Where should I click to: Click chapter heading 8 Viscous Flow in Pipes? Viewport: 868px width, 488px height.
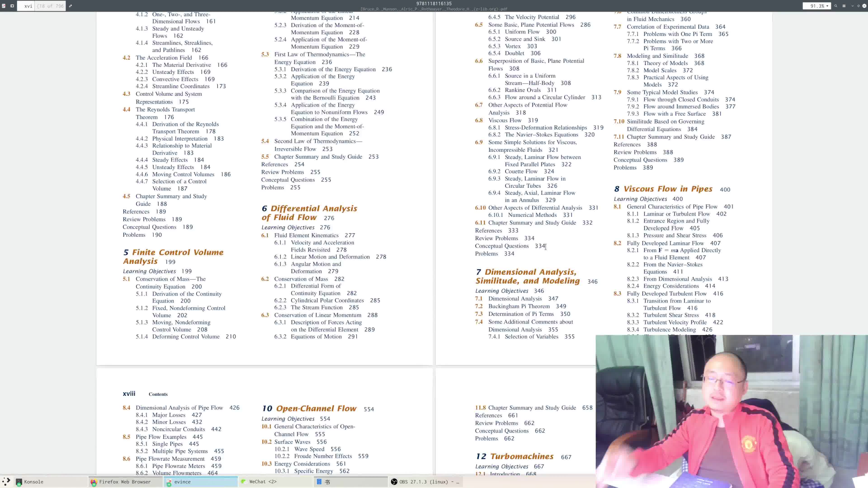click(663, 189)
